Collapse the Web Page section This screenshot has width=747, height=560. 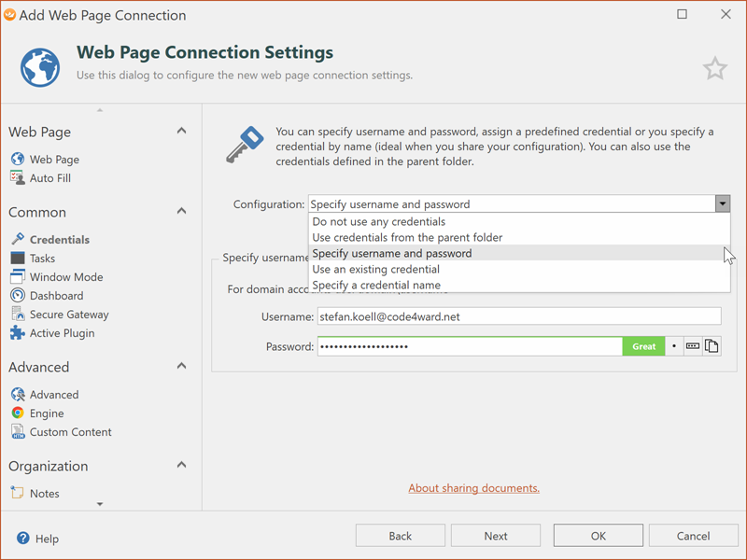181,132
